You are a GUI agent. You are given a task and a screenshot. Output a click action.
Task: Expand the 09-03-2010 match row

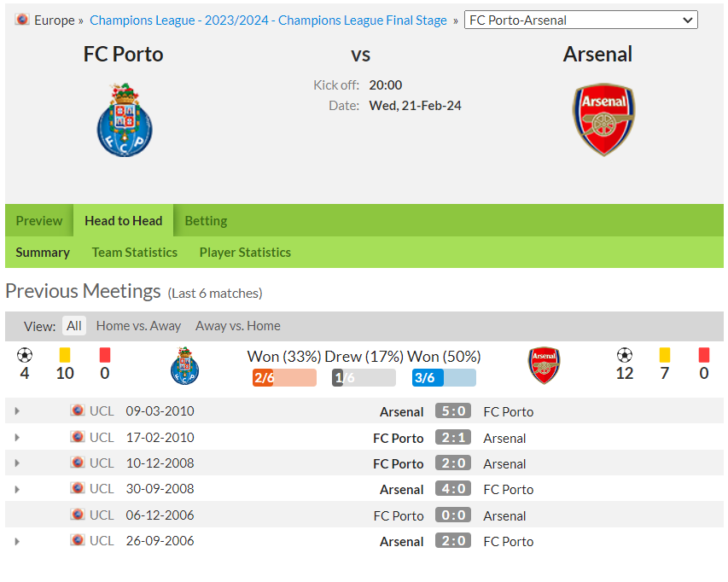click(17, 411)
